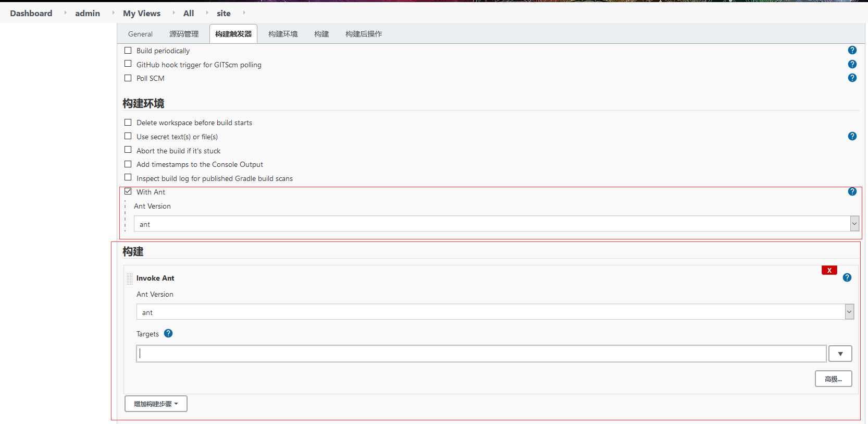
Task: Enable Build periodically checkbox
Action: point(128,51)
